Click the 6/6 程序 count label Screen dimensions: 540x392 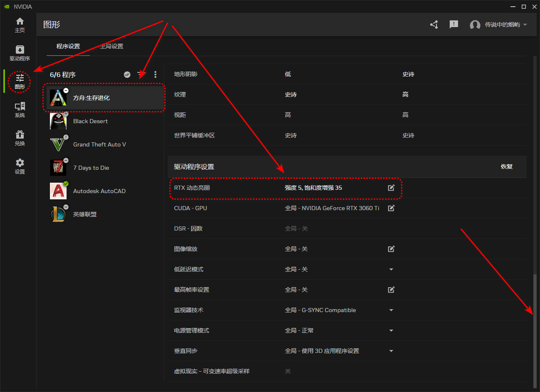click(x=63, y=75)
